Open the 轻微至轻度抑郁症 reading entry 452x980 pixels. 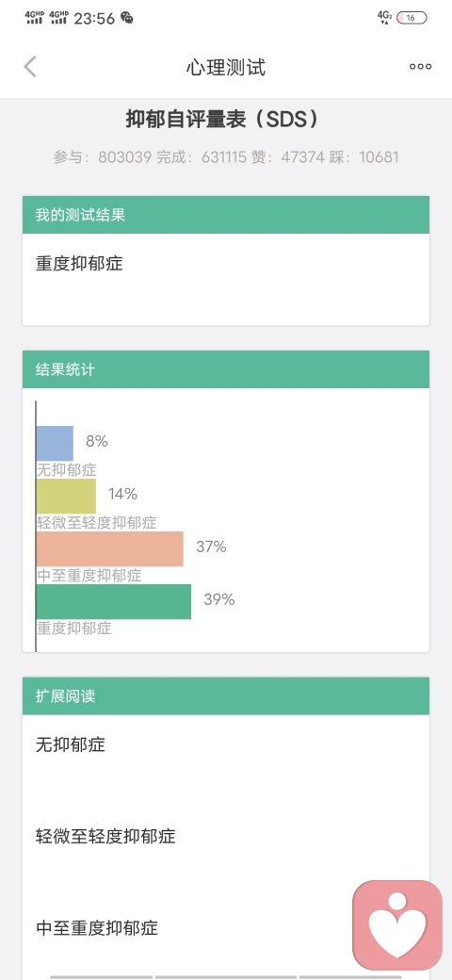226,836
